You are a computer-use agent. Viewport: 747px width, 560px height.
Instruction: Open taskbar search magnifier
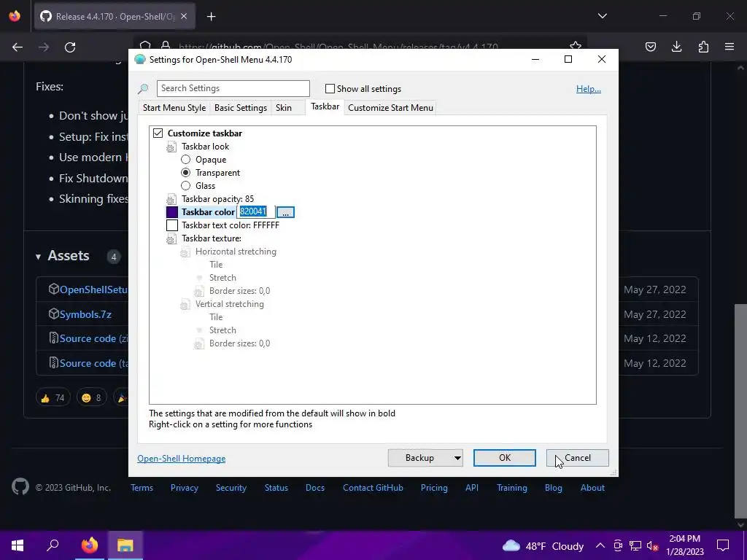(53, 545)
